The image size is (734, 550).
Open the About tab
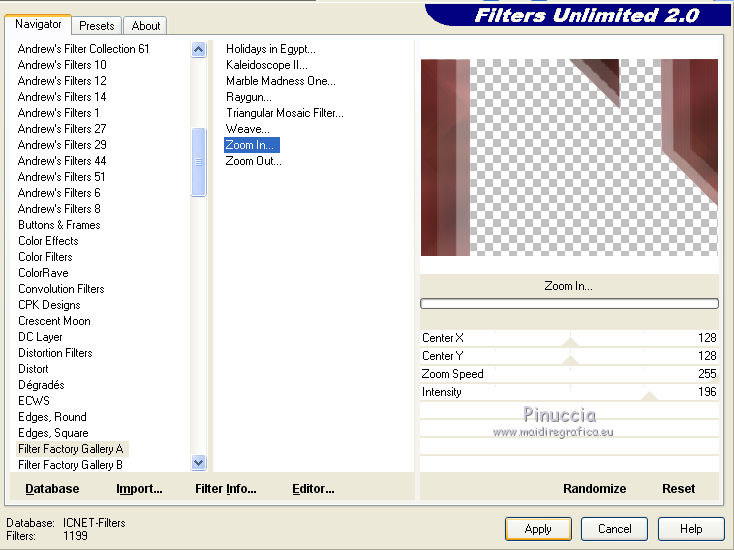tap(146, 26)
